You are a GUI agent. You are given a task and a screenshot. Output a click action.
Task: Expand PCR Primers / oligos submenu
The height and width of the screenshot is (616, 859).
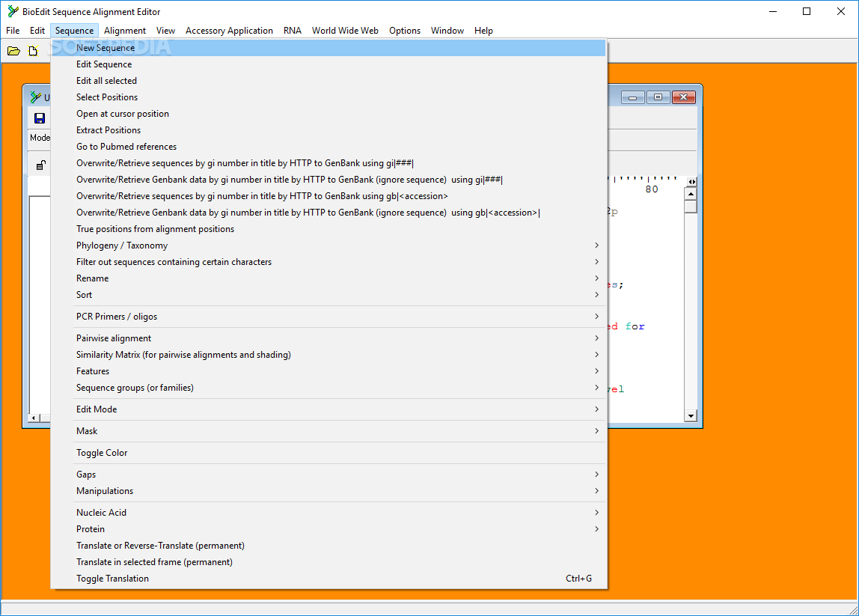328,316
